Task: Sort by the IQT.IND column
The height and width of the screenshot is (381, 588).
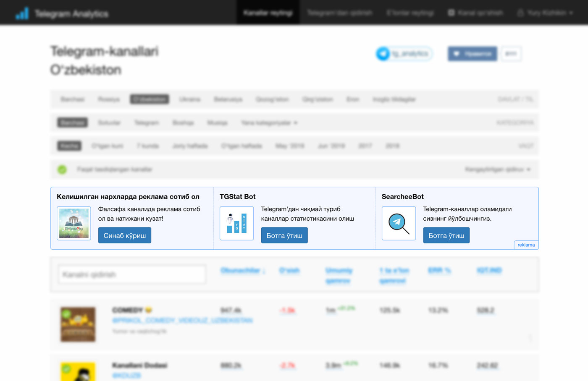Action: point(489,271)
